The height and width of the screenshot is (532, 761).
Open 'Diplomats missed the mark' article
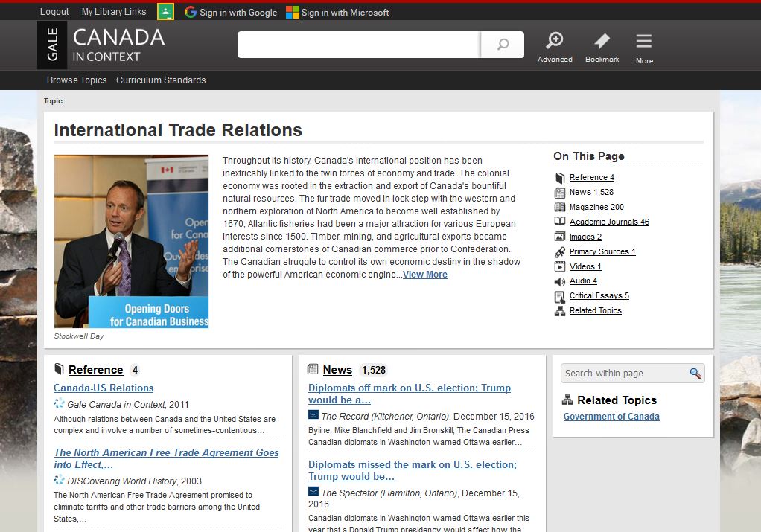[412, 470]
